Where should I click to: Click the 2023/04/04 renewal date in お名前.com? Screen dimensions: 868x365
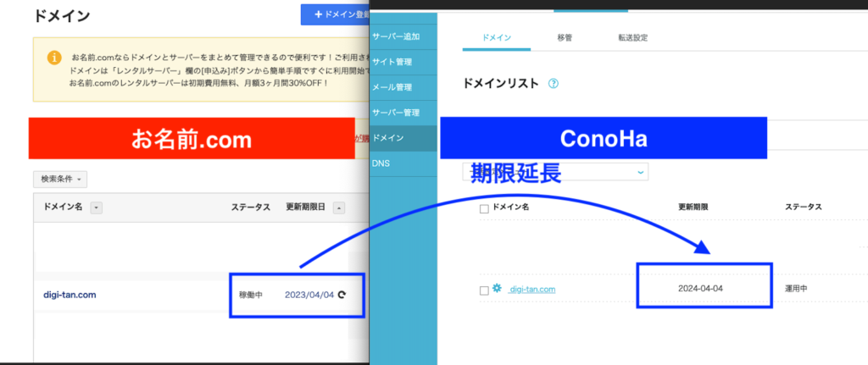(309, 295)
